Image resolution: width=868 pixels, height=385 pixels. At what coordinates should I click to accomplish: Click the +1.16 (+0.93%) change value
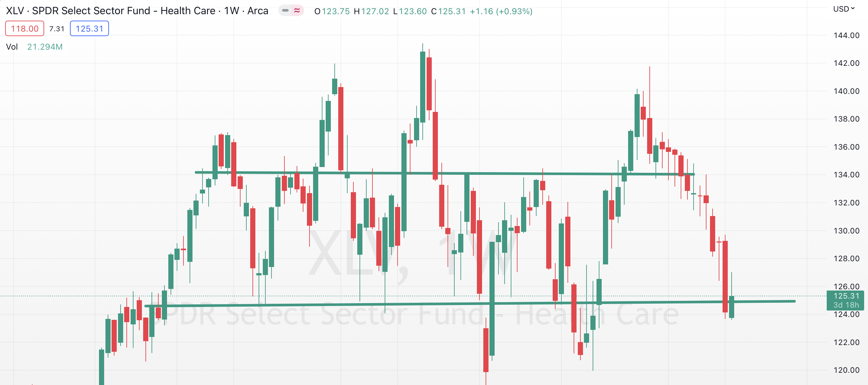(501, 12)
